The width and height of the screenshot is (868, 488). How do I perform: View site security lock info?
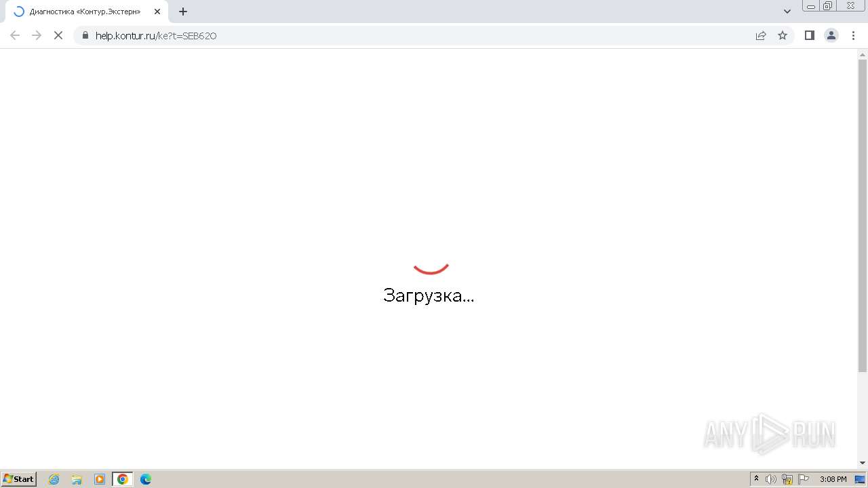(85, 35)
